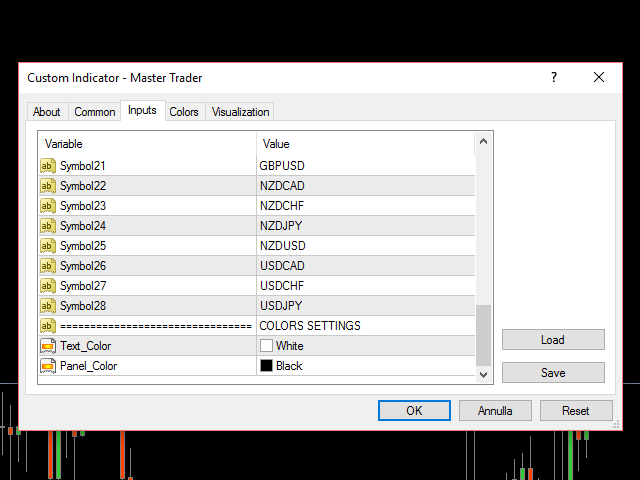This screenshot has height=480, width=640.
Task: Select the Symbol28 variable name
Action: click(83, 306)
